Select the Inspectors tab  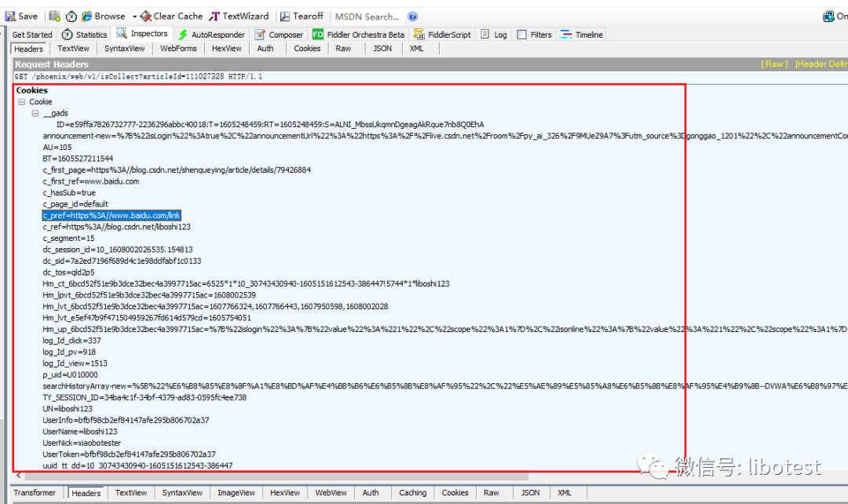coord(142,34)
